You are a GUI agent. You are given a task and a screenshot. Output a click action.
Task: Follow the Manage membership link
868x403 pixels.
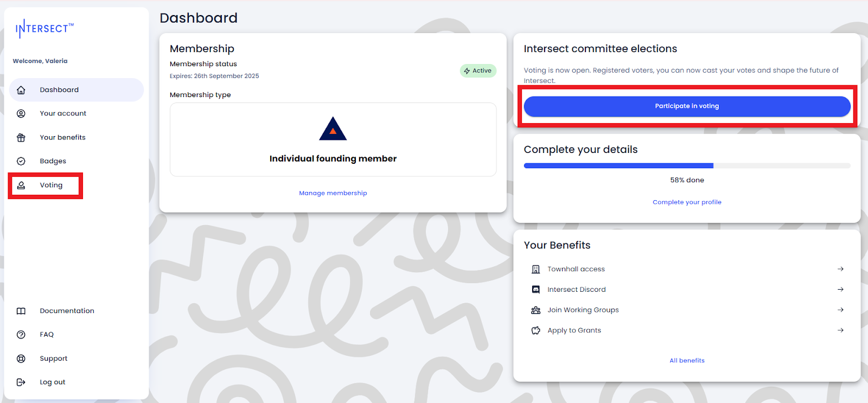coord(333,193)
